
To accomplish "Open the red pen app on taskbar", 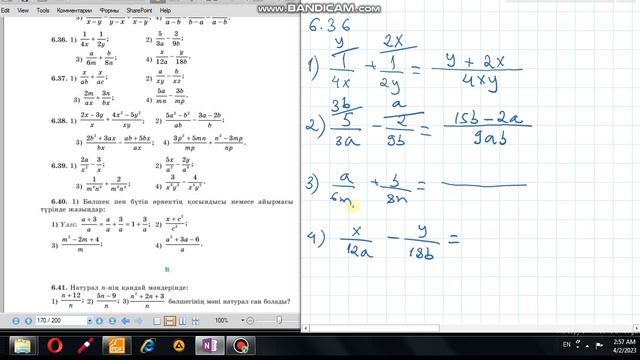I will click(85, 345).
